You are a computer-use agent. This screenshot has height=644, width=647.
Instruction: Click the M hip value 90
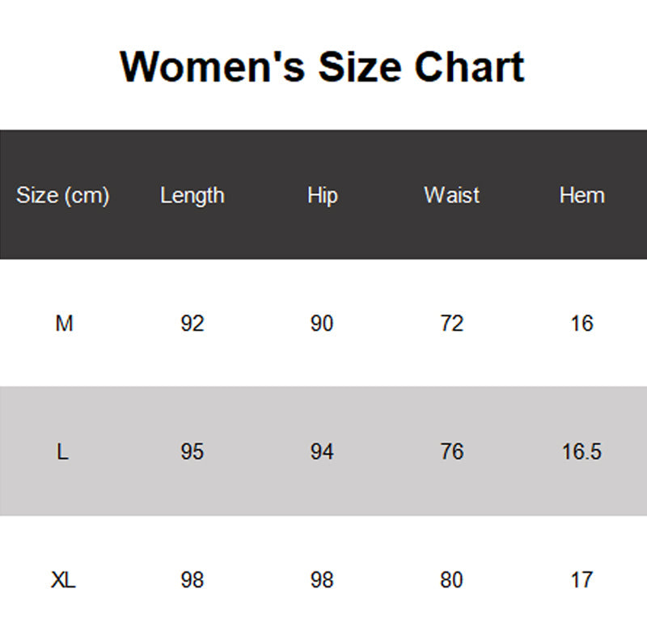click(322, 324)
